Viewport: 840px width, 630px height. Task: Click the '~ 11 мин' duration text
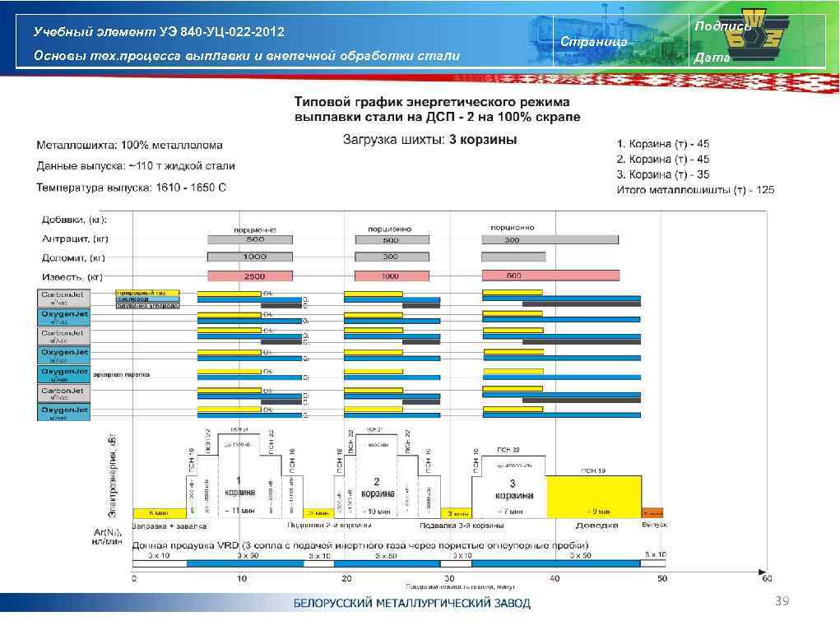click(x=239, y=511)
